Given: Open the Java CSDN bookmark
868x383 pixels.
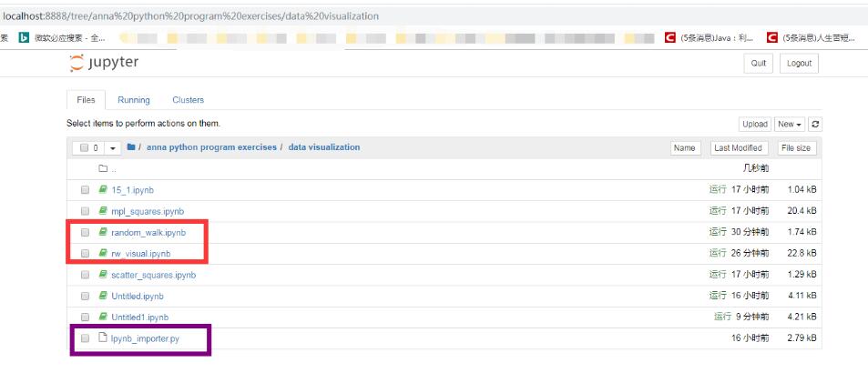Looking at the screenshot, I should coord(710,37).
